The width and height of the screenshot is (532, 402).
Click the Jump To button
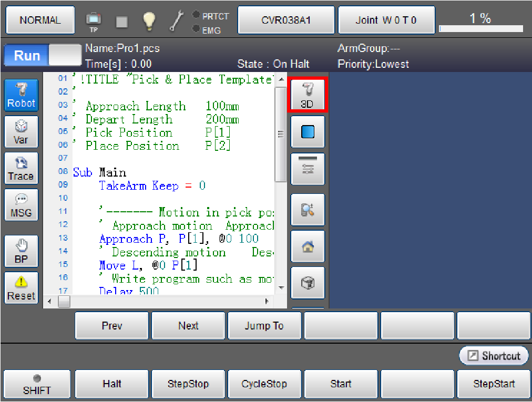click(264, 326)
